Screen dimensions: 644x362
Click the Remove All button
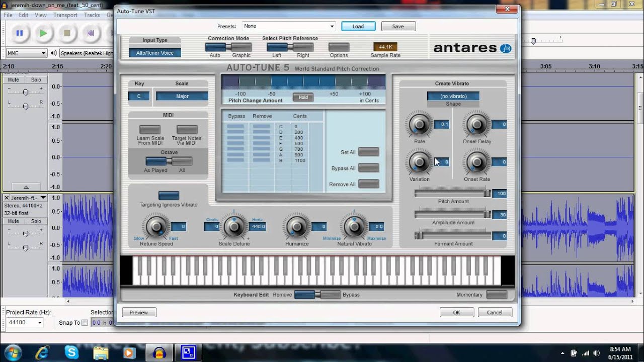tap(368, 184)
